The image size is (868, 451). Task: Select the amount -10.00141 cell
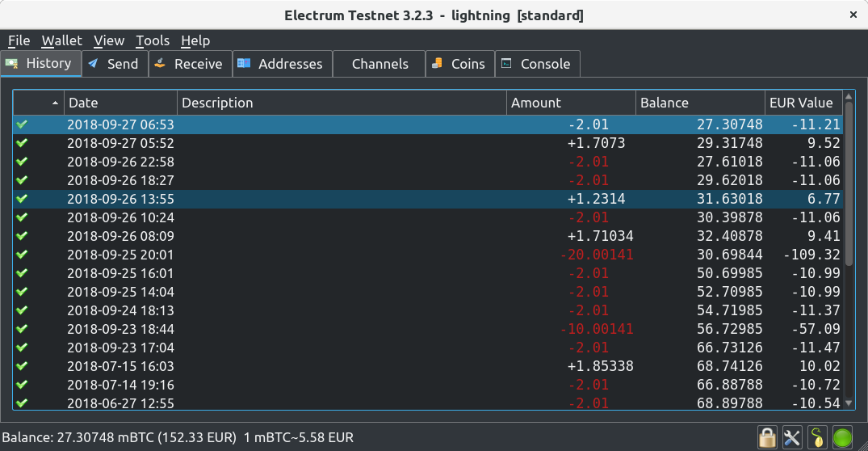click(598, 329)
